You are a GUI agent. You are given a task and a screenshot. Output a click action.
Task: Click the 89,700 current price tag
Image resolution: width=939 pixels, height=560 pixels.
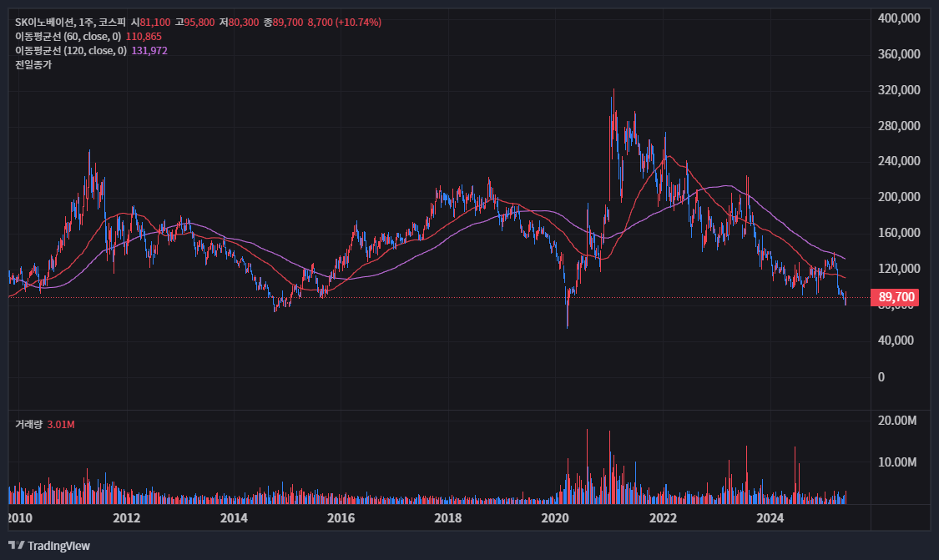[x=896, y=297]
